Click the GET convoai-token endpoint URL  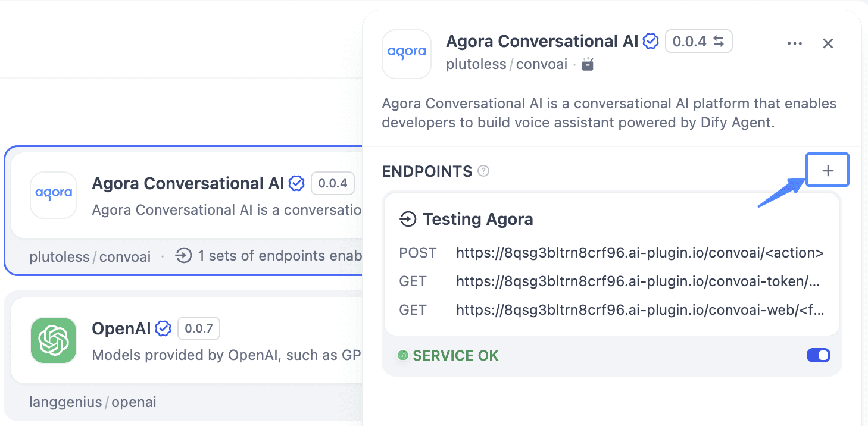(x=638, y=281)
